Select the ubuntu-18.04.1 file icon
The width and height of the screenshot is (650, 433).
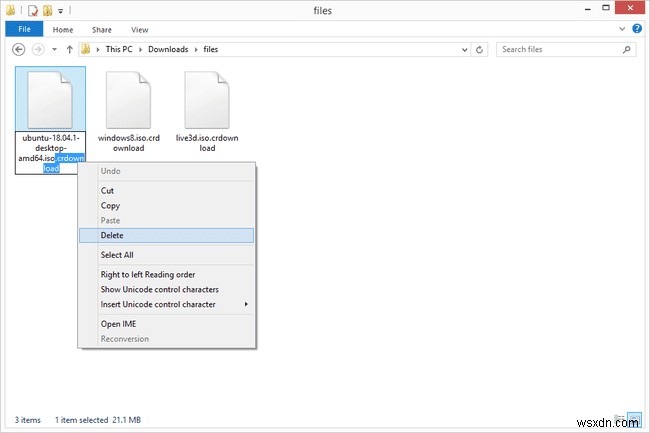[50, 99]
